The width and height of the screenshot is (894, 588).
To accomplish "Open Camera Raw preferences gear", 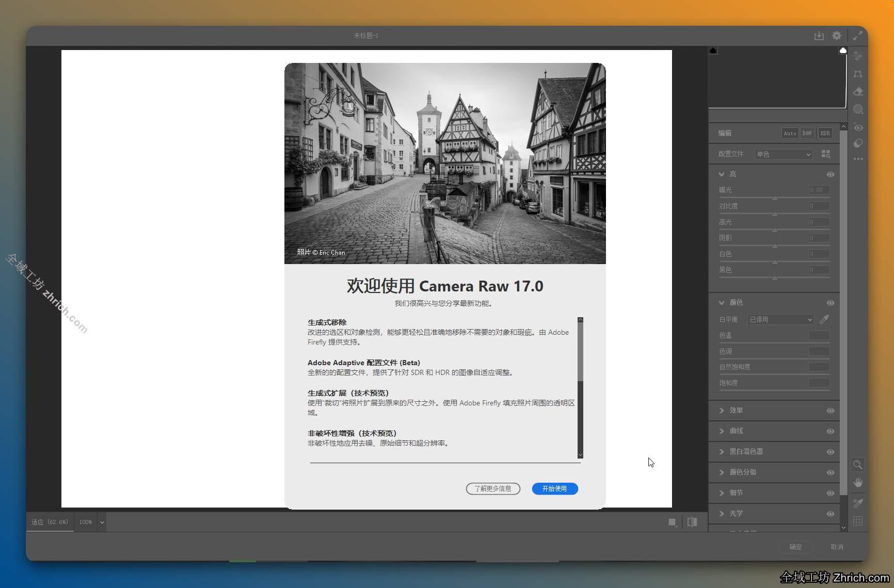I will point(837,36).
